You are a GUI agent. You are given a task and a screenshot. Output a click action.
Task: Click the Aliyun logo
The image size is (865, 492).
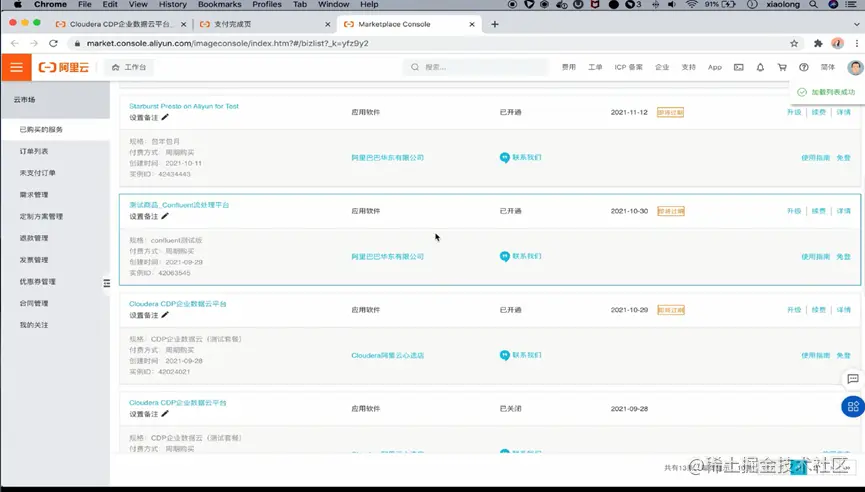pyautogui.click(x=63, y=67)
